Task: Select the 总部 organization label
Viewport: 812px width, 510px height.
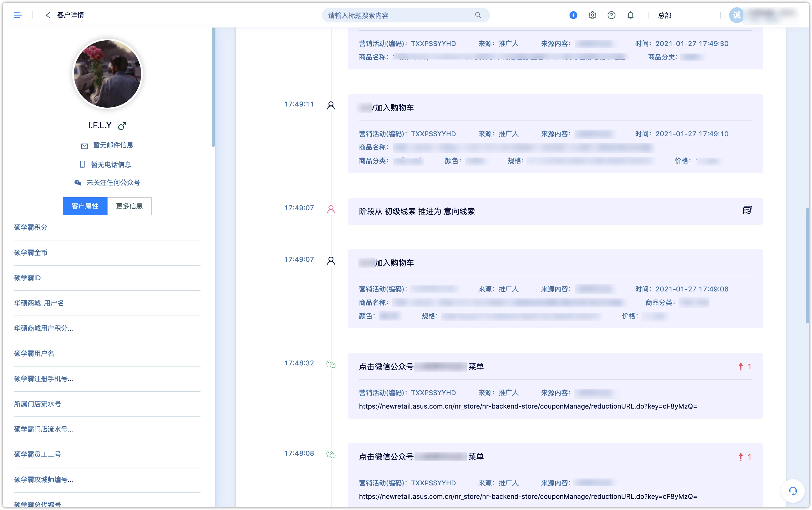Action: click(664, 15)
